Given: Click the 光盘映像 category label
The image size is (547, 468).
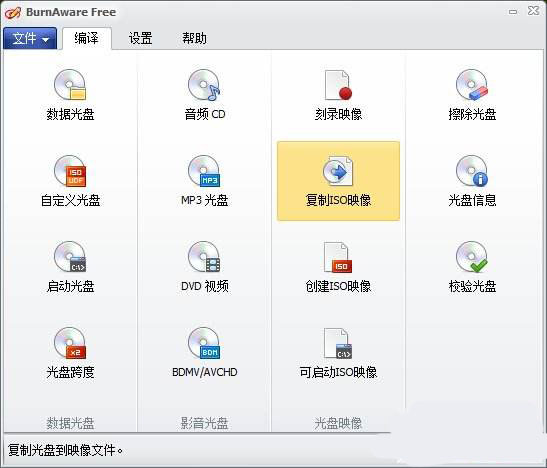Looking at the screenshot, I should tap(338, 423).
